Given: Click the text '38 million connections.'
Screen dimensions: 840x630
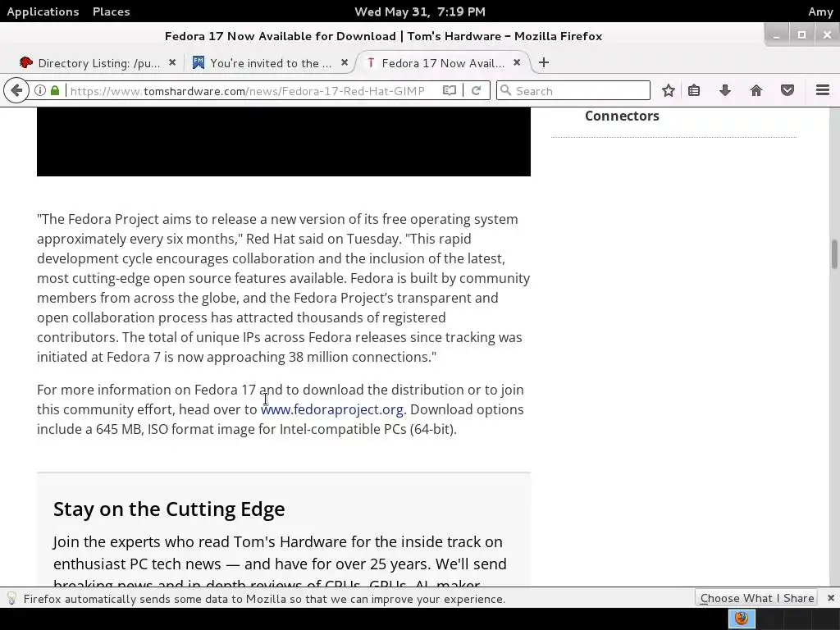Looking at the screenshot, I should [362, 357].
